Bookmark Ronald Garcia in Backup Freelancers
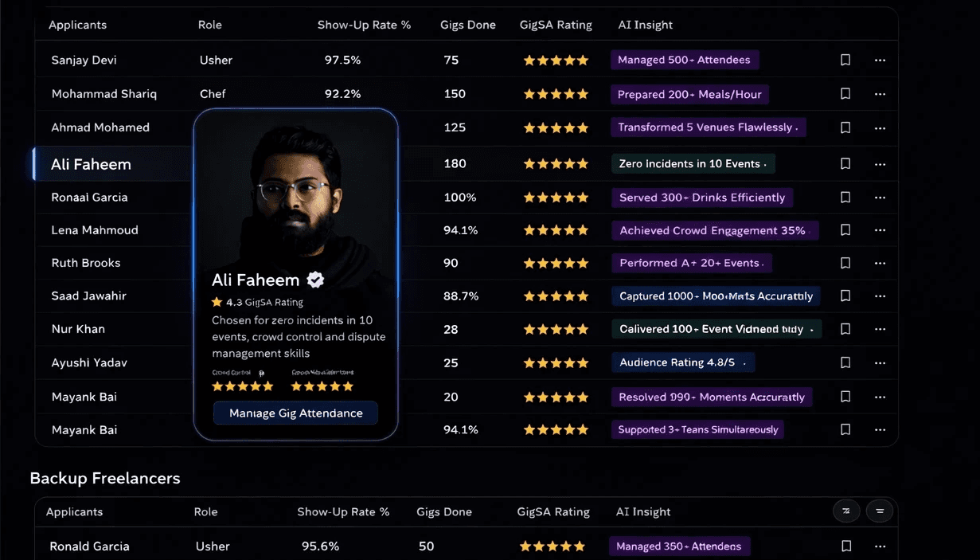980x560 pixels. coord(846,546)
